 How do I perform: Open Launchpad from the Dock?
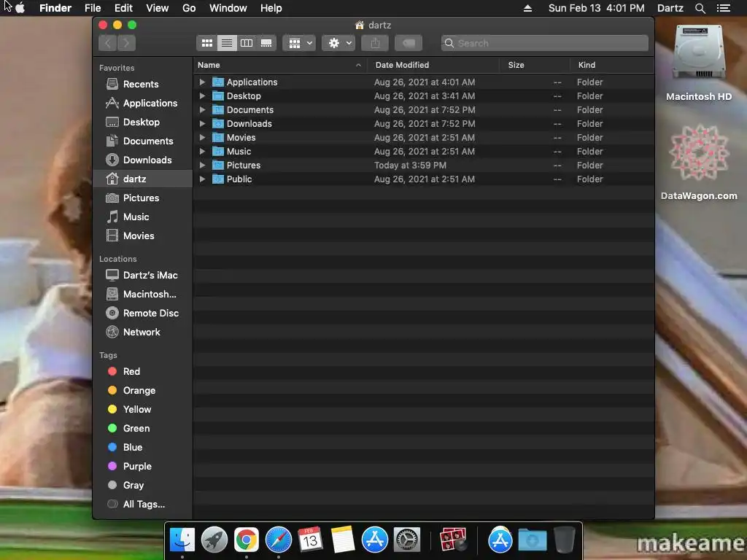point(214,540)
